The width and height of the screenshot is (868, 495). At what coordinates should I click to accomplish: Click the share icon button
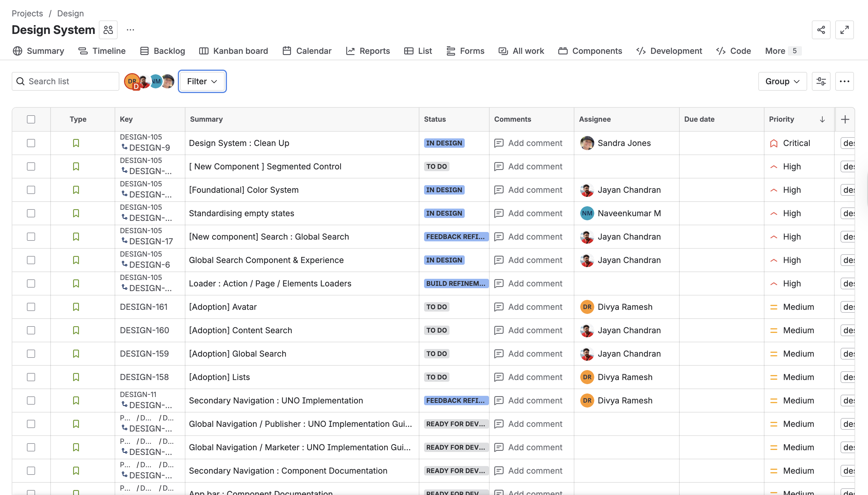pos(821,30)
